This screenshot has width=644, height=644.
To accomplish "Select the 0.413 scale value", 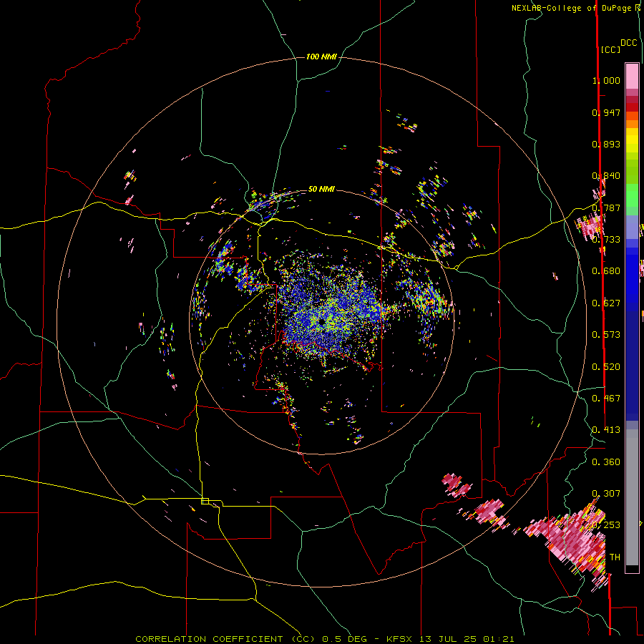I will point(606,430).
